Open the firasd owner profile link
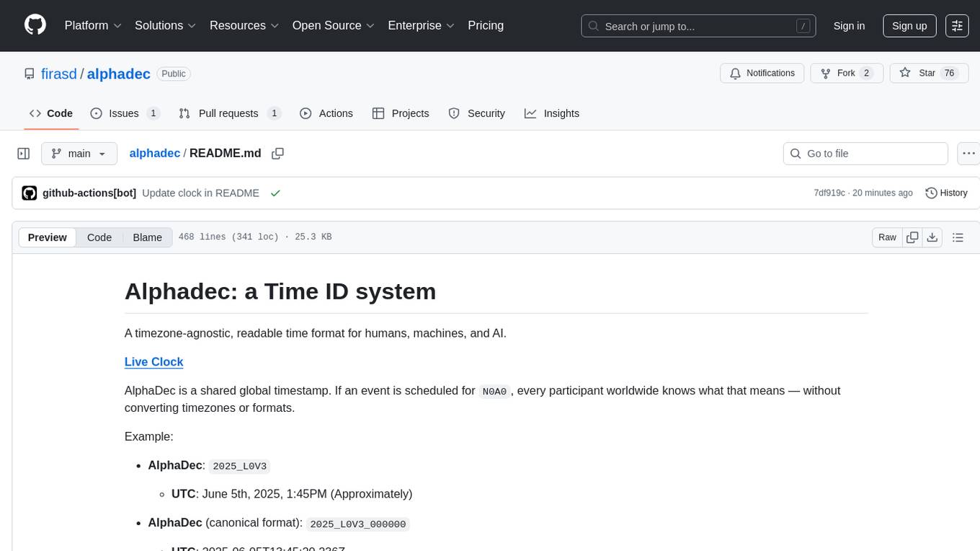The image size is (980, 551). point(59,74)
